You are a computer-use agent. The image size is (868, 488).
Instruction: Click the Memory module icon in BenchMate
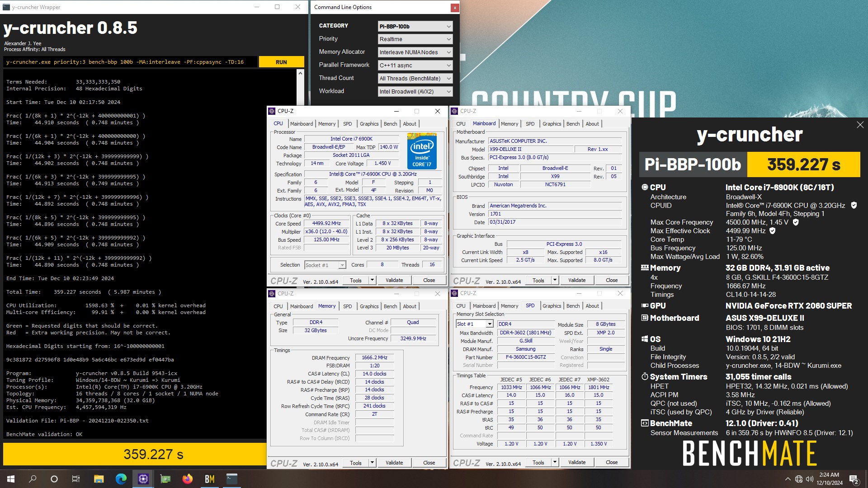(645, 267)
